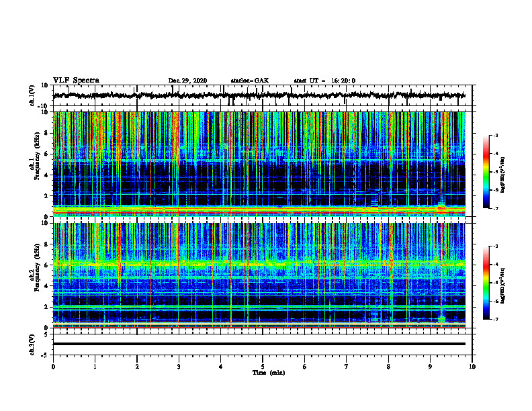This screenshot has height=411, width=532.
Task: Click time axis tick label "3"
Action: point(179,367)
